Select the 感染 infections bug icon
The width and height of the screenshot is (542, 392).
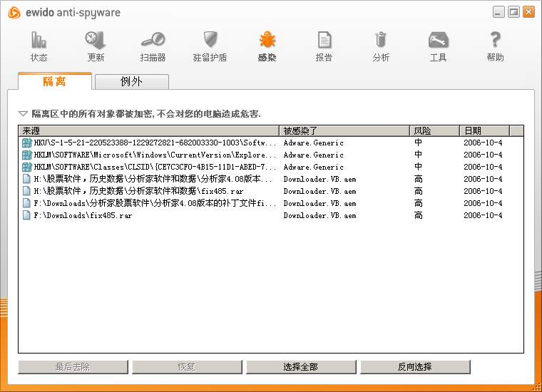coord(267,39)
